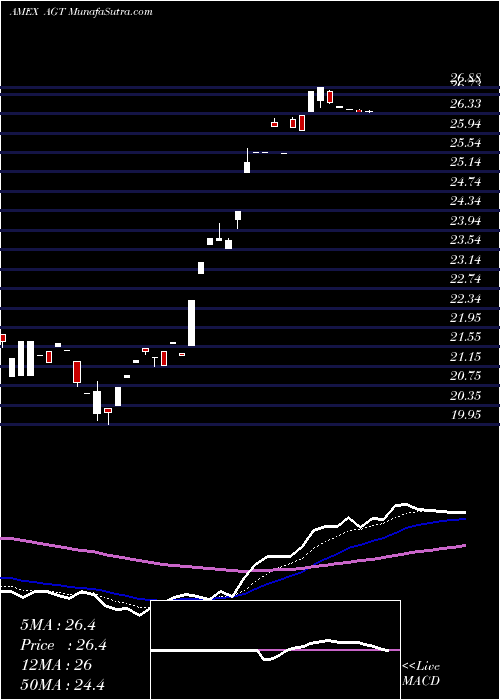
Task: Click the tall white candle reaching 22.34
Action: [192, 323]
